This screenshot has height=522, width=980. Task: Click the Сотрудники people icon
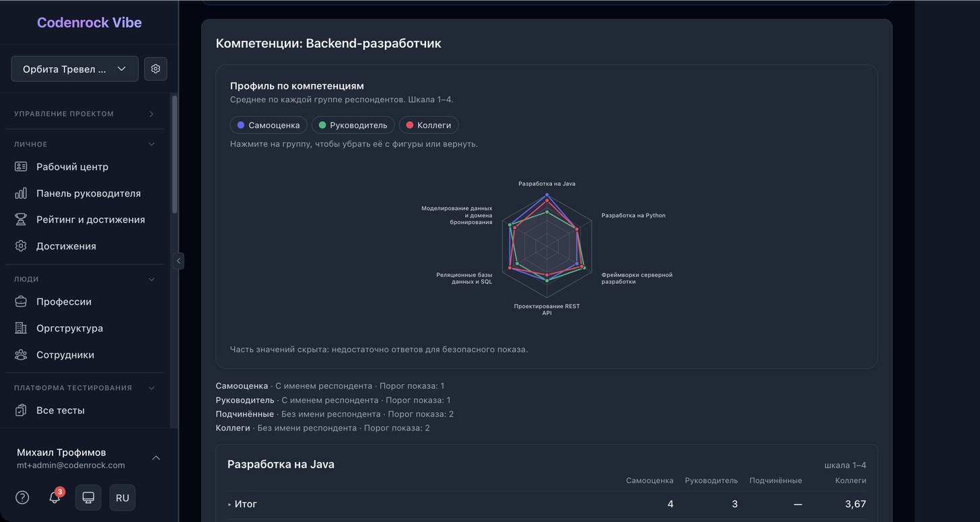coord(21,355)
